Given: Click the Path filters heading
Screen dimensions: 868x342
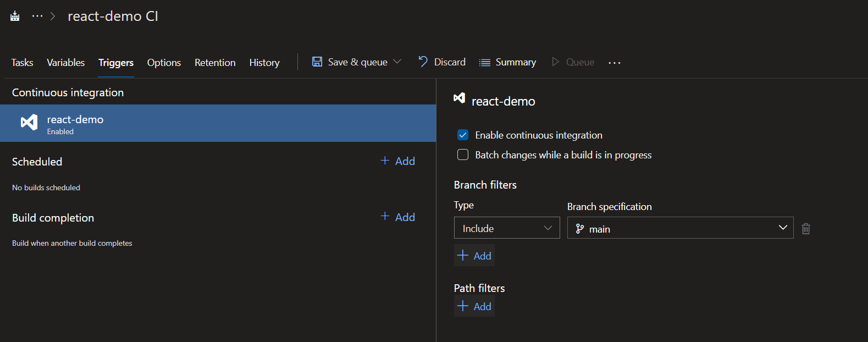Looking at the screenshot, I should pyautogui.click(x=479, y=288).
